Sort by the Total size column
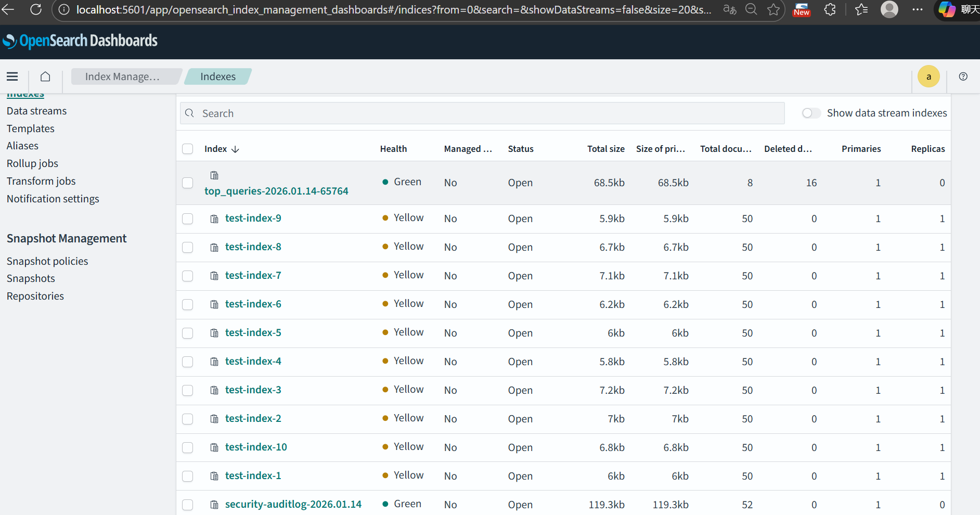 (606, 149)
